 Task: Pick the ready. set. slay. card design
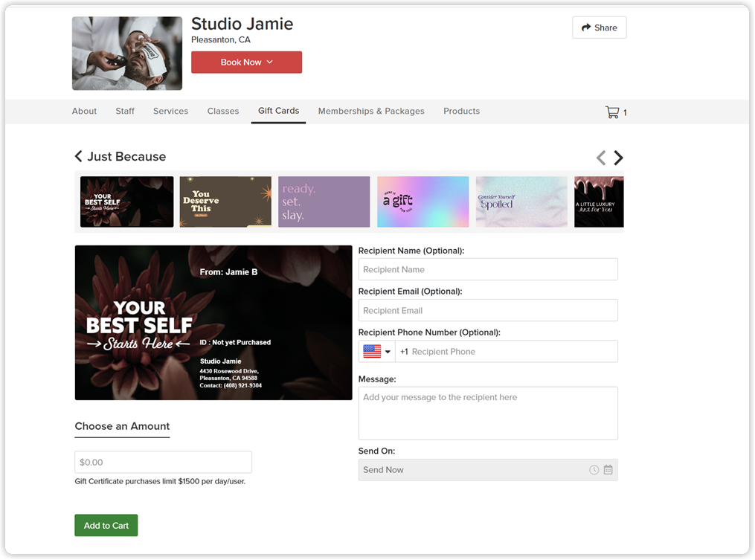click(x=324, y=202)
